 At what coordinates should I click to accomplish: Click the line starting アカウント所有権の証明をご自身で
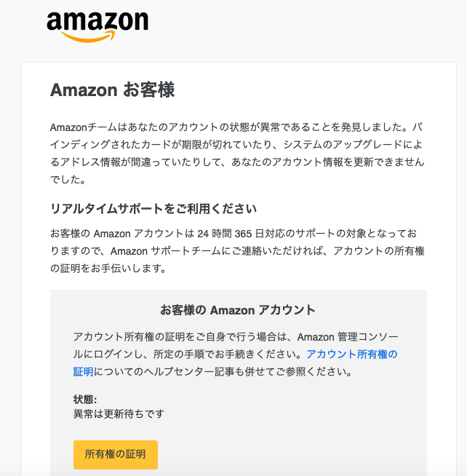pos(236,337)
